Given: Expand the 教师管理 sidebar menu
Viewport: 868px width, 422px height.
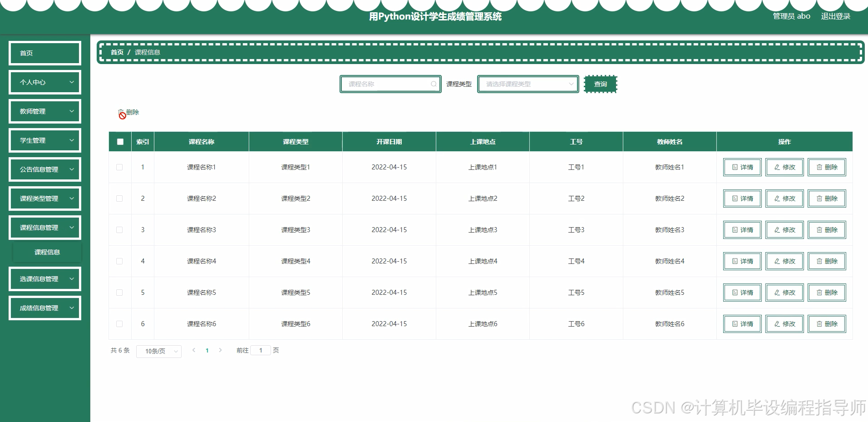Looking at the screenshot, I should (45, 111).
